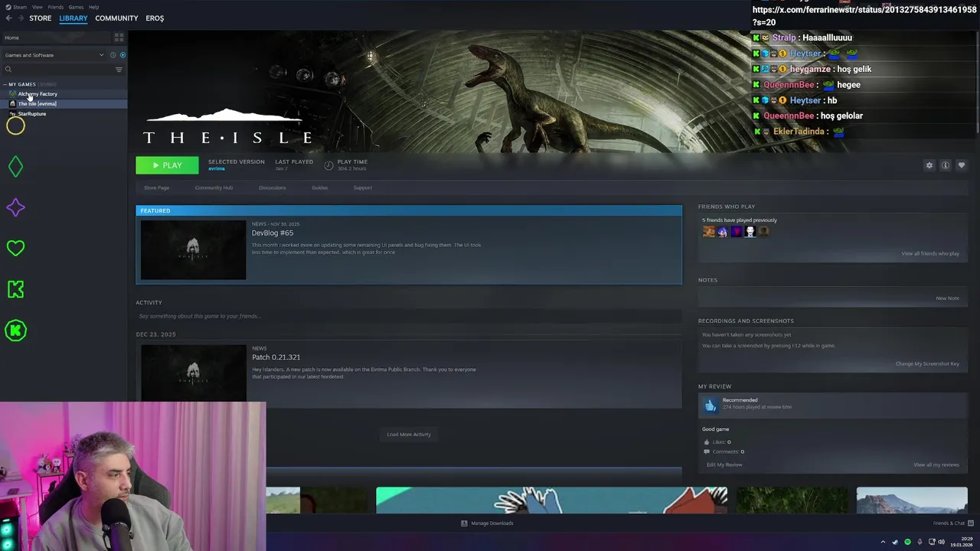This screenshot has height=551, width=980.
Task: Click Change My Screenshot Key
Action: click(x=927, y=364)
